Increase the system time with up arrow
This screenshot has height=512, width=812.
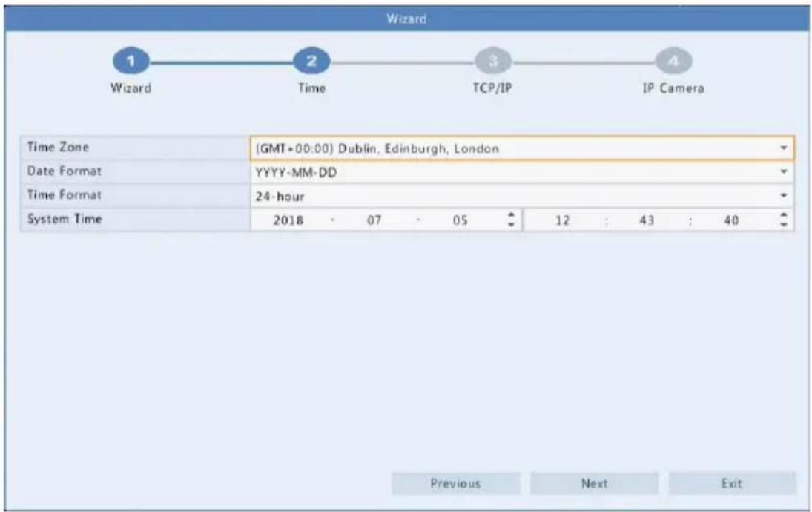tap(784, 214)
